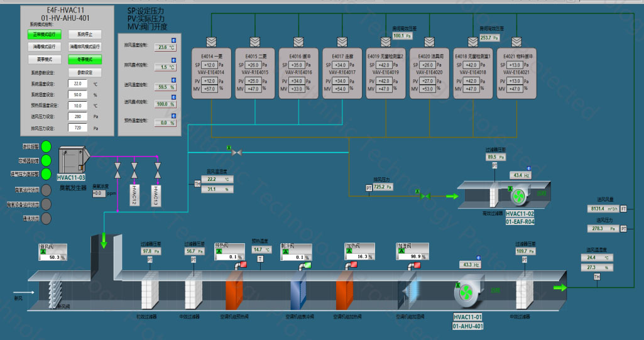The width and height of the screenshot is (644, 340).
Task: Click MV +47.0 value in the VAV-E1E4021 box
Action: [x=515, y=89]
